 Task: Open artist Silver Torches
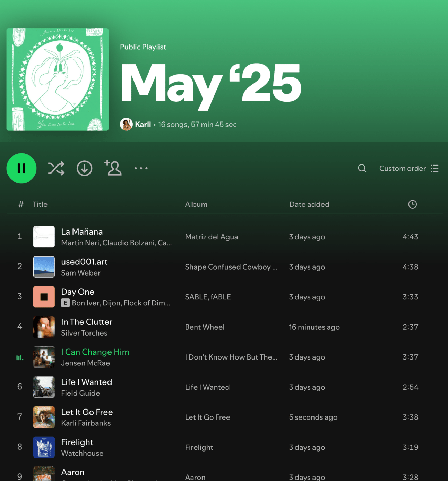84,333
